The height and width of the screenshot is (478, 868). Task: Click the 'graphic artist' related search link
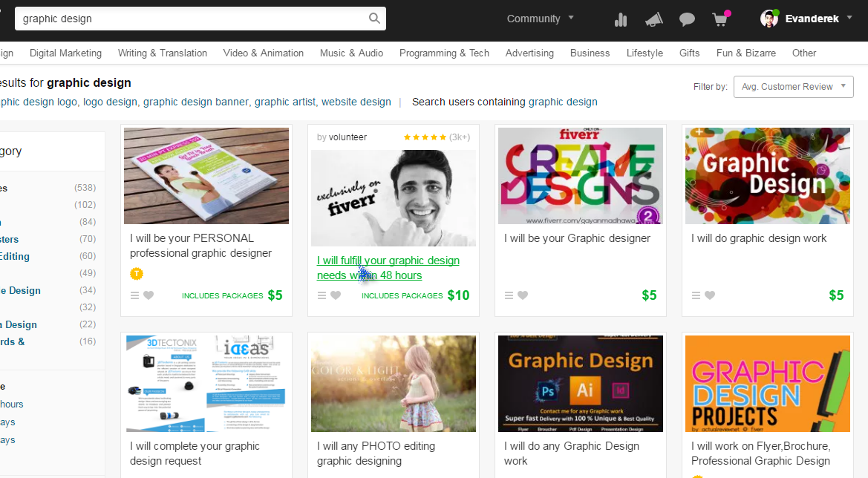285,102
